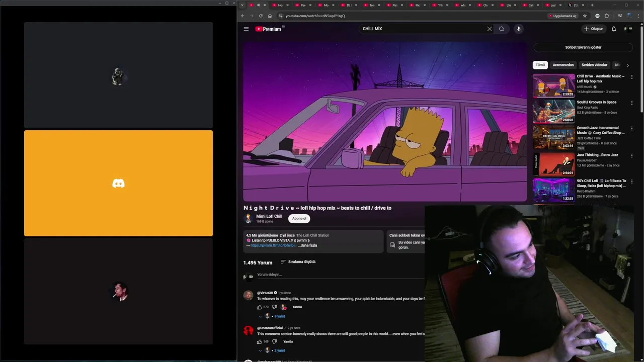Click the Yorum ekleyin comment field
Viewport: 644px width, 362px height.
pyautogui.click(x=340, y=275)
